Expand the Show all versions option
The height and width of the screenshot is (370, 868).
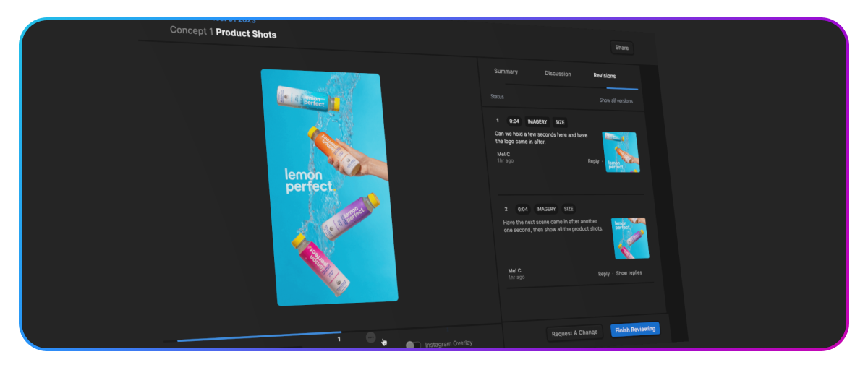coord(616,100)
